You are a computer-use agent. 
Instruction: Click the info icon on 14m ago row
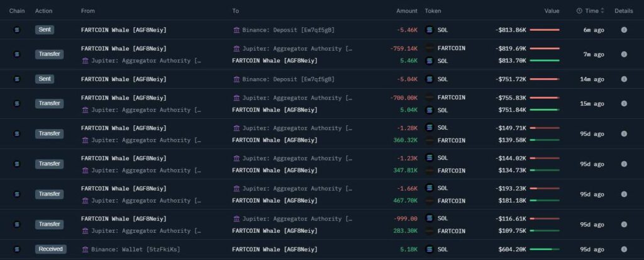tap(624, 79)
